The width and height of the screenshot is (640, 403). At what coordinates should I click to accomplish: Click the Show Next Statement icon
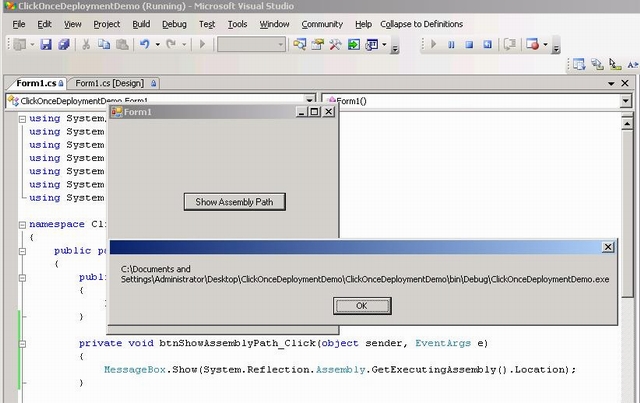[510, 44]
